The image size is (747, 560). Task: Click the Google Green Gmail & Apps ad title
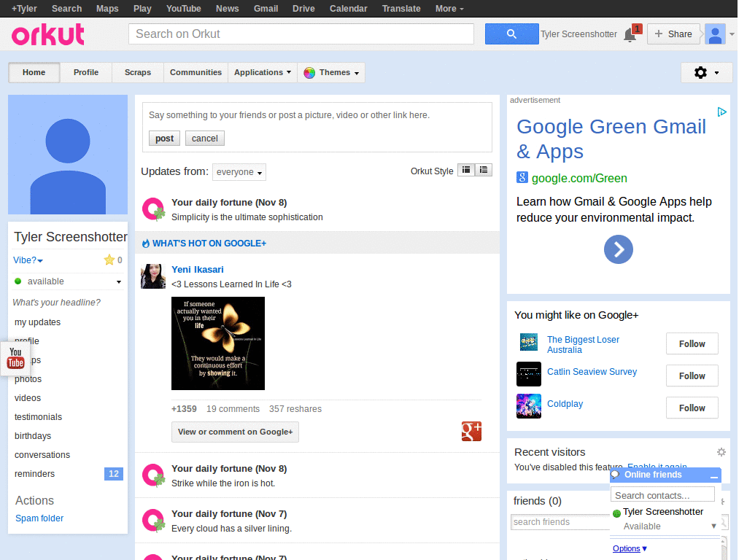tap(611, 139)
